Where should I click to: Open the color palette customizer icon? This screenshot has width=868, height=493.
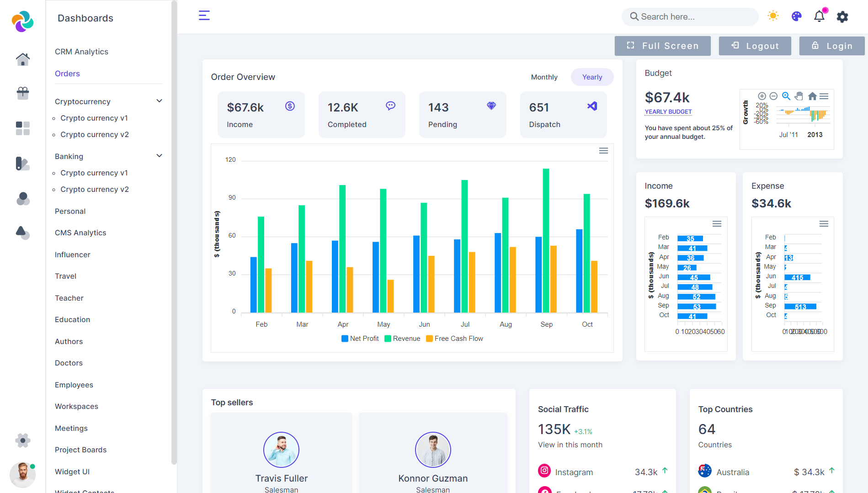pos(796,16)
